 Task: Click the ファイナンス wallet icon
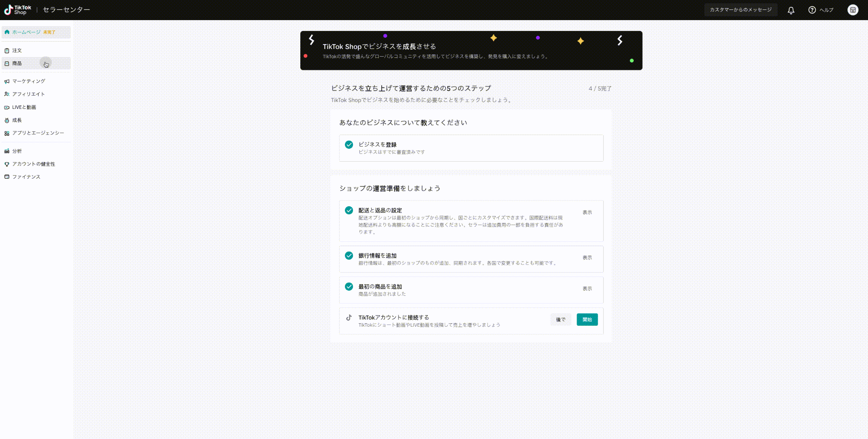(x=7, y=177)
